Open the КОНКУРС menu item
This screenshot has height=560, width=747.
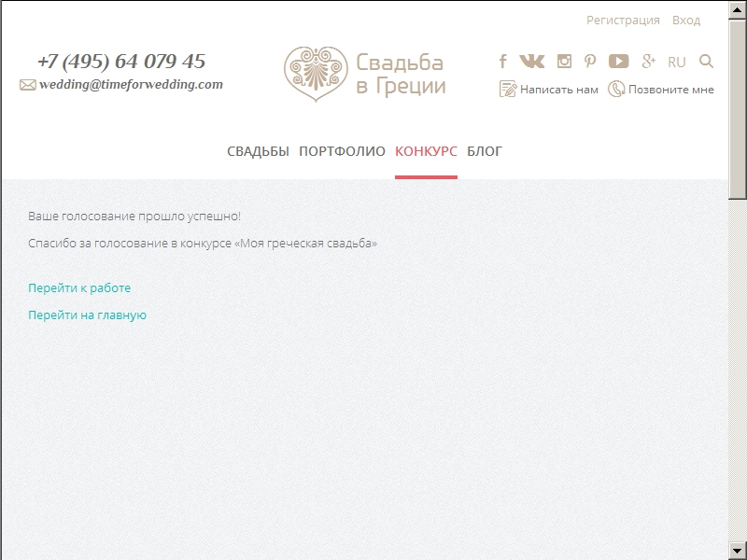pyautogui.click(x=426, y=151)
